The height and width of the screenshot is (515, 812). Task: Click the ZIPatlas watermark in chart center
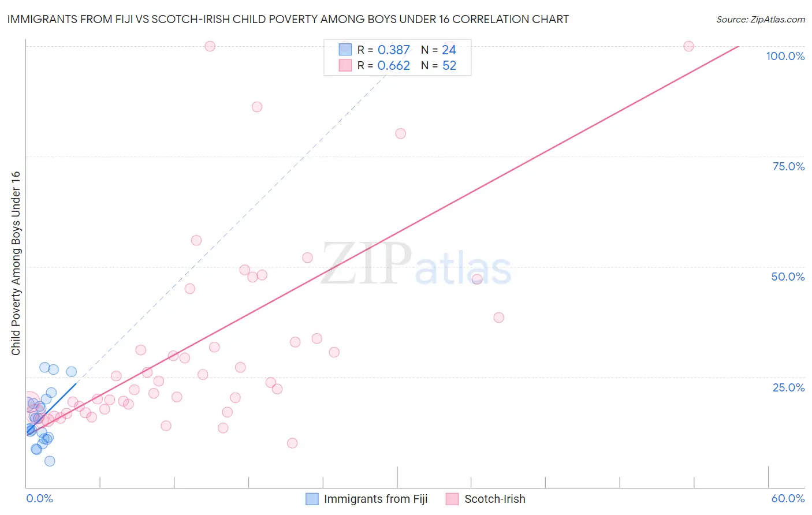tap(416, 264)
